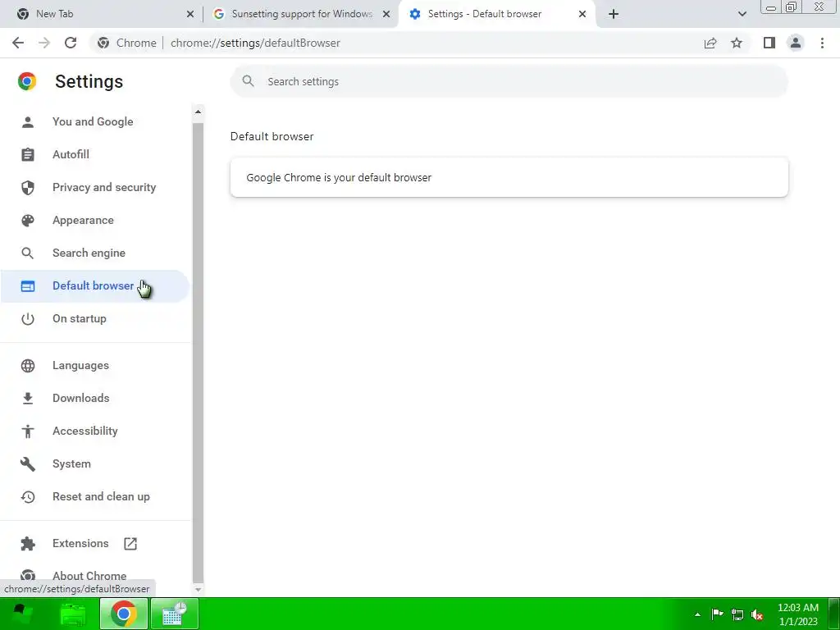The height and width of the screenshot is (630, 840).
Task: Click sidebar scrollbar up arrow
Action: click(198, 112)
